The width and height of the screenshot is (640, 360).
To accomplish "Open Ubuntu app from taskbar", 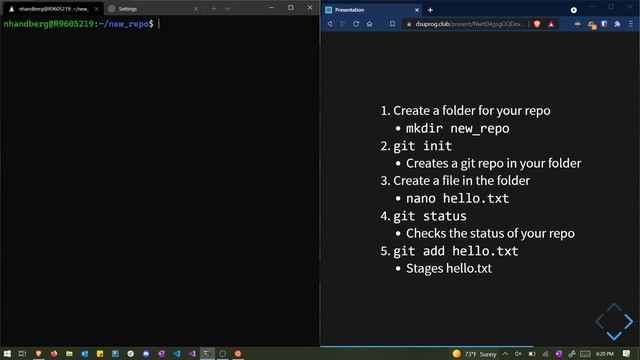I will 238,353.
